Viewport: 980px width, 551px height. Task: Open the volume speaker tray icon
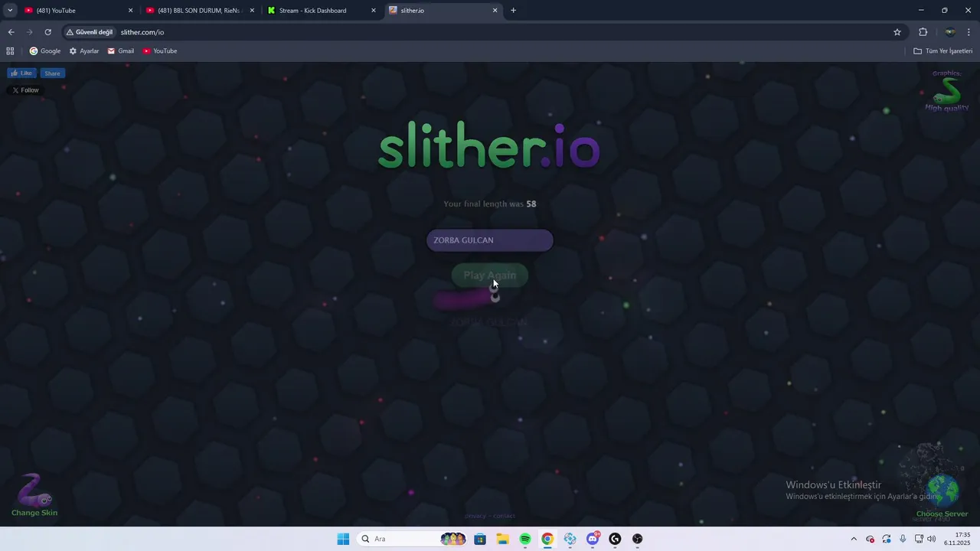932,539
